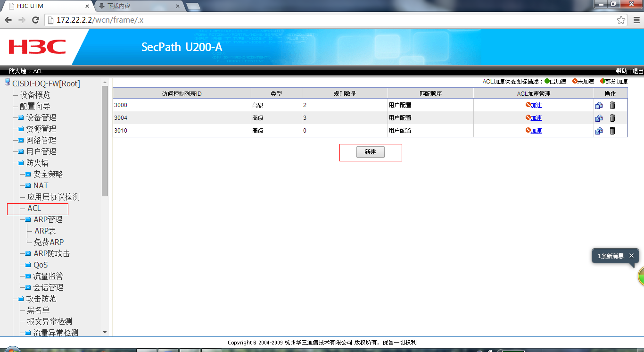Screen dimensions: 644x352
Task: Click the 退出 logout link
Action: [x=638, y=71]
